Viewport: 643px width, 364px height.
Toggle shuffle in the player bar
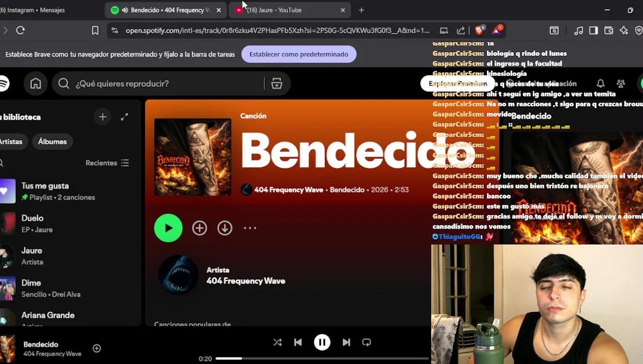click(278, 342)
